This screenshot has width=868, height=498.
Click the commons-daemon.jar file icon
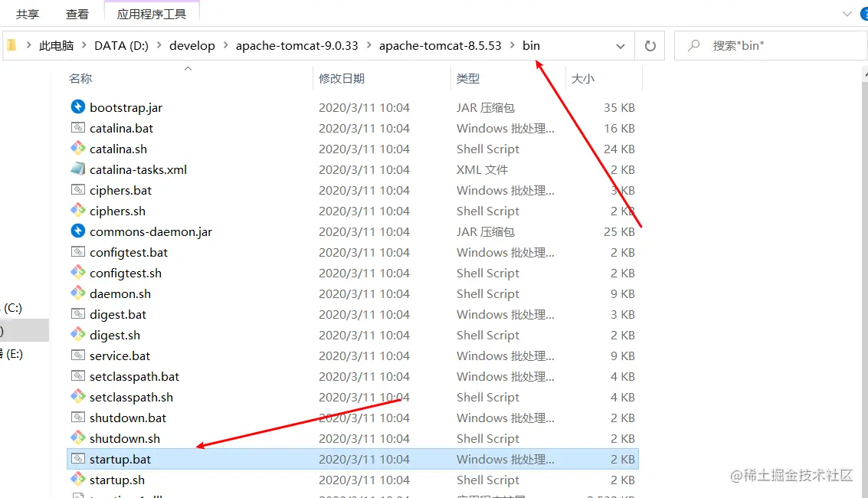(78, 231)
